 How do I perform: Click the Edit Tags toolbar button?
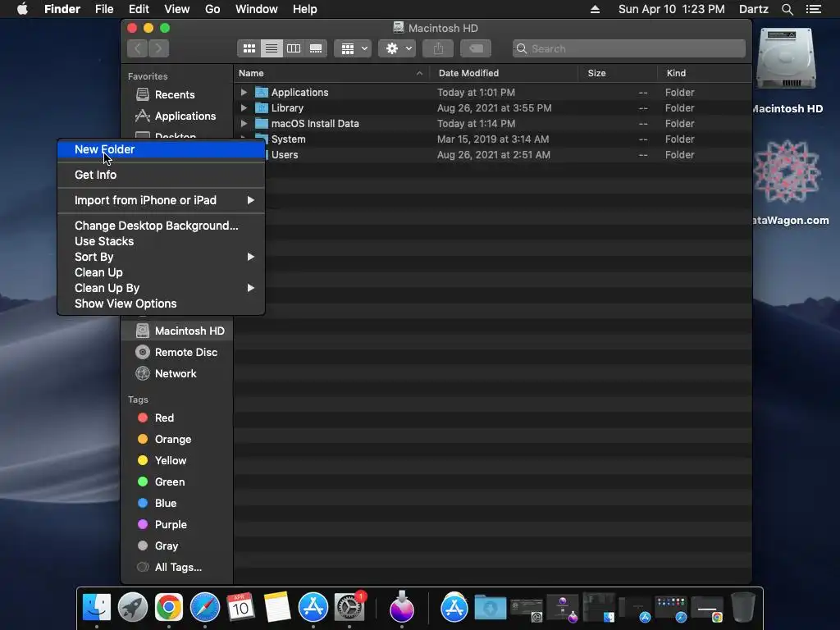tap(476, 48)
